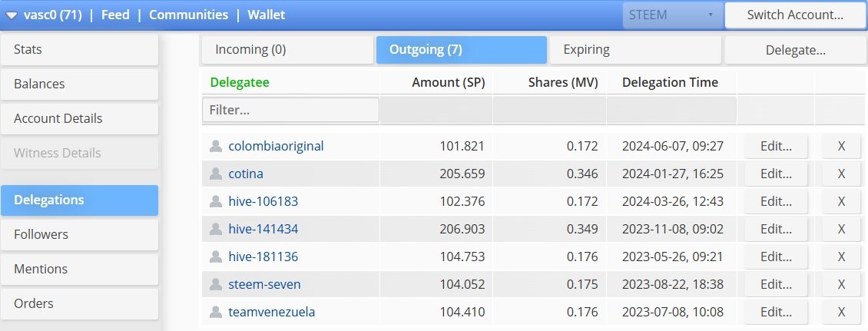Screen dimensions: 868x331
Task: Click the user avatar icon beside cotina
Action: 215,174
